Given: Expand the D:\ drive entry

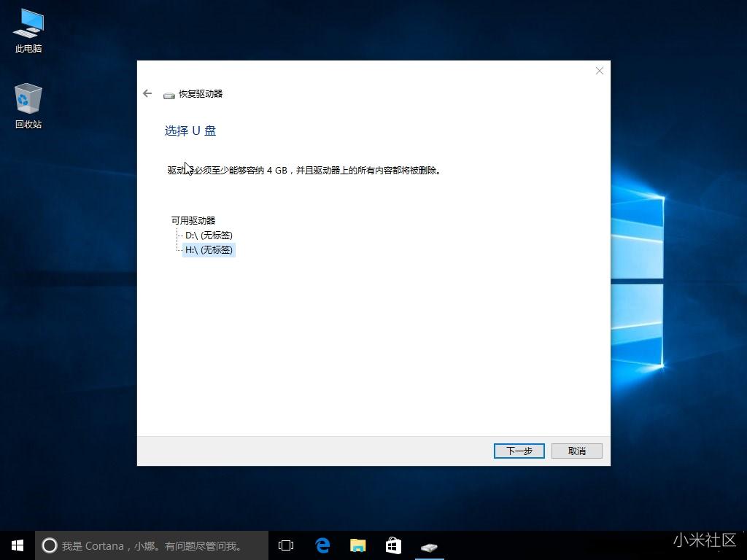Looking at the screenshot, I should [x=180, y=235].
